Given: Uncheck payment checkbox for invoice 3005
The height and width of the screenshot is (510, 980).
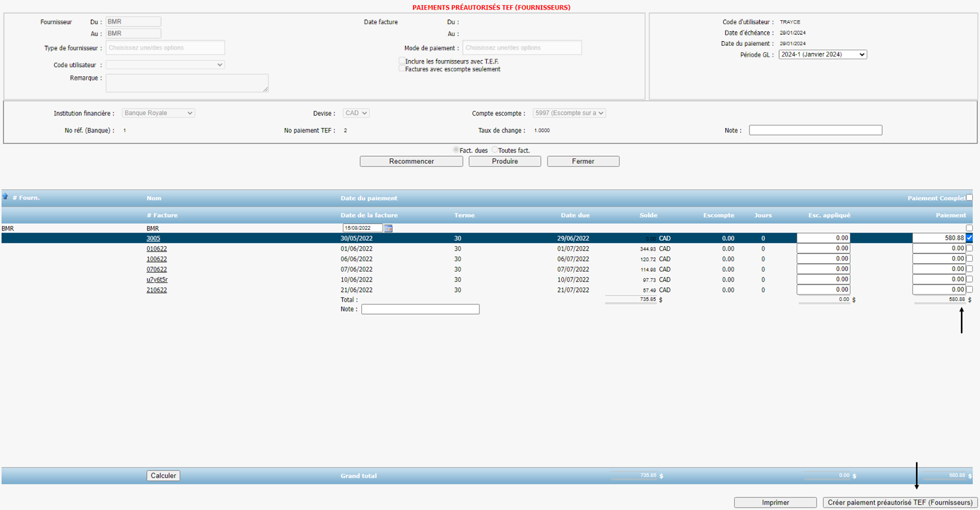Looking at the screenshot, I should point(969,238).
